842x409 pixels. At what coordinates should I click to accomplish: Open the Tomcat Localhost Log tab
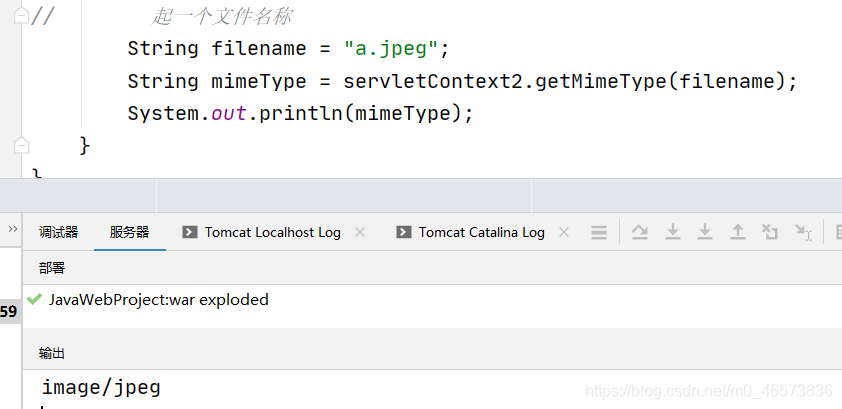[x=272, y=232]
